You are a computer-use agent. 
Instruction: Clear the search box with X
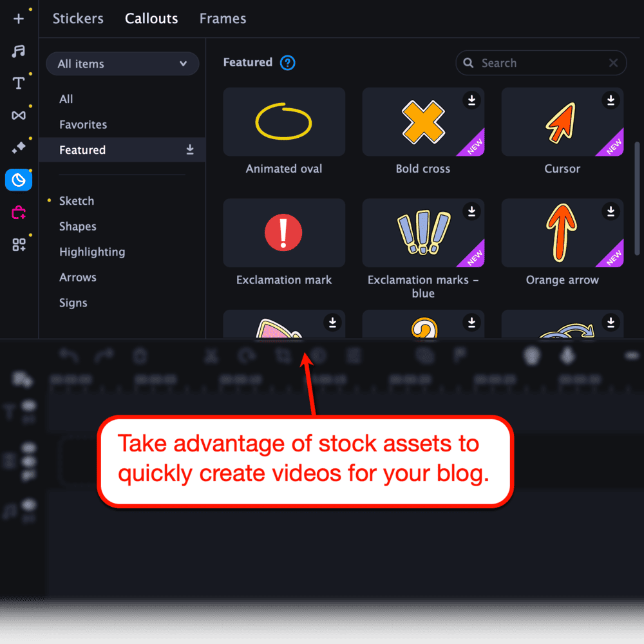coord(613,63)
